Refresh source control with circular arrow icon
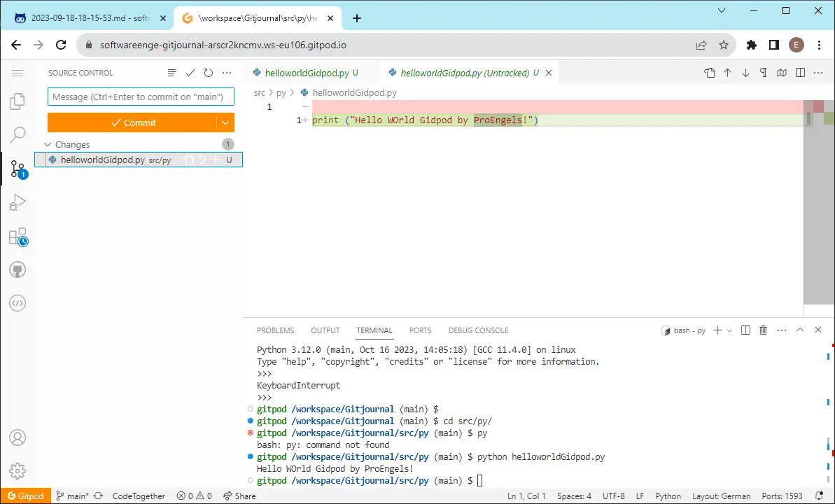The width and height of the screenshot is (835, 504). [208, 73]
